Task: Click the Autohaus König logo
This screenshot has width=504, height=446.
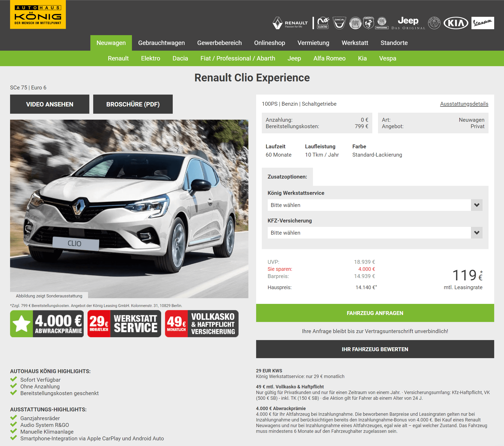Action: click(38, 14)
